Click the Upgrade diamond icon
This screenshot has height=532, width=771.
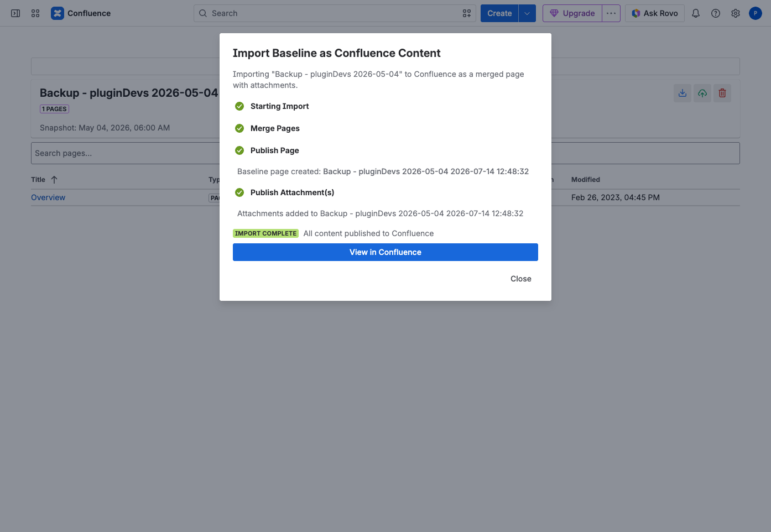coord(554,13)
